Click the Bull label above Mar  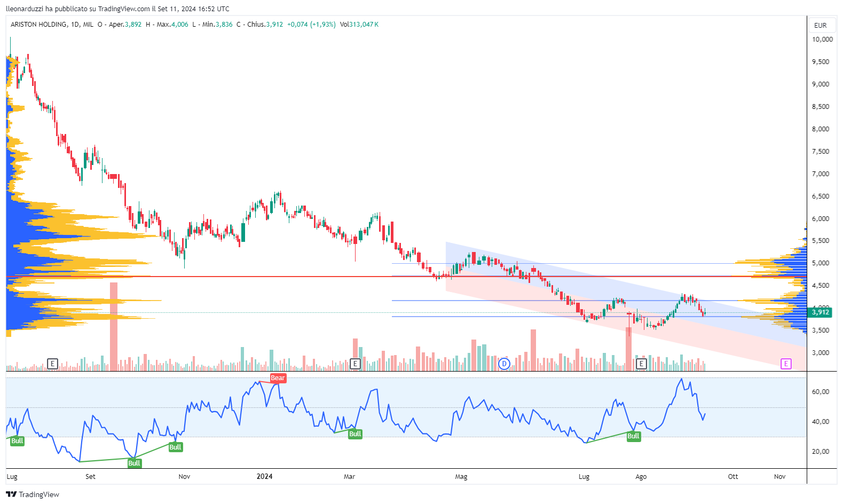point(355,434)
